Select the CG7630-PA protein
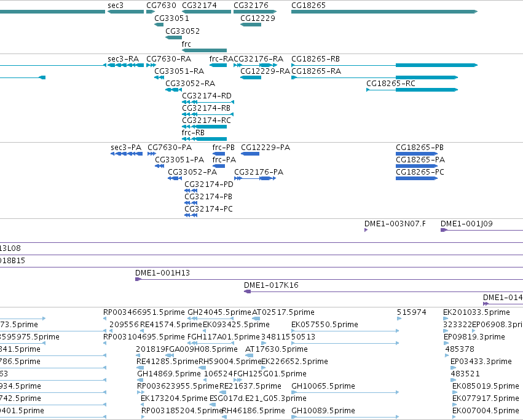Image resolution: width=523 pixels, height=420 pixels. [152, 154]
